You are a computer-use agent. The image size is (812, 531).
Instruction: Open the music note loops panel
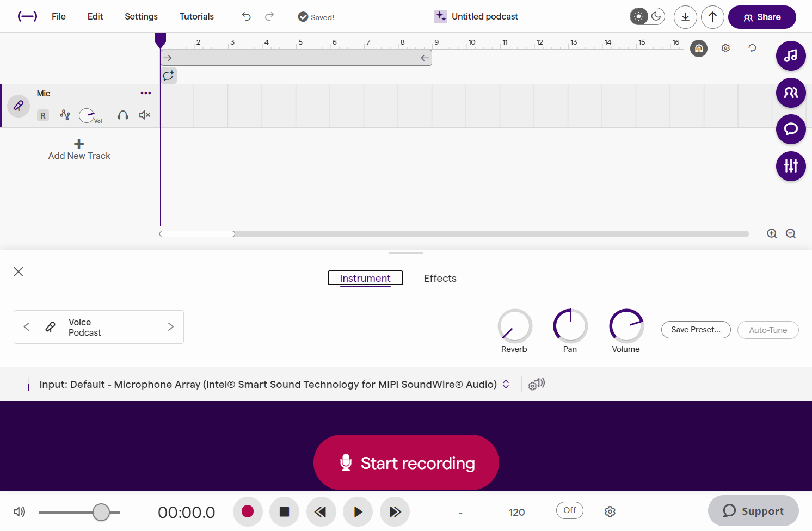(791, 55)
